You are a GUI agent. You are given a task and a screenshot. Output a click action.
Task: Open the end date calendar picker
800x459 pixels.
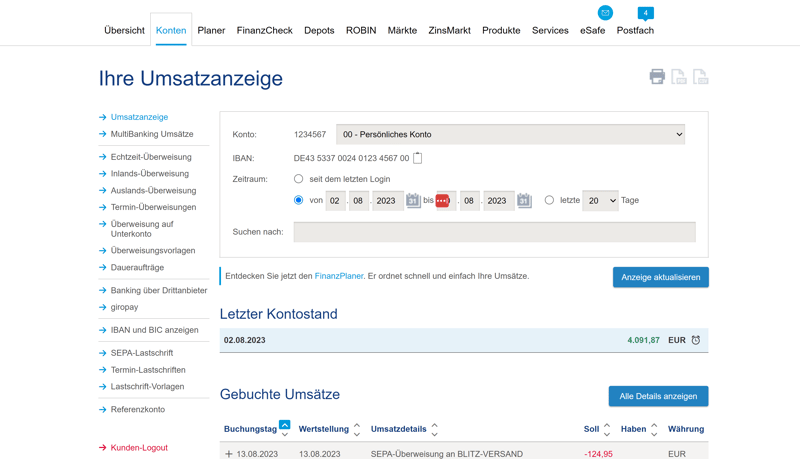point(524,200)
